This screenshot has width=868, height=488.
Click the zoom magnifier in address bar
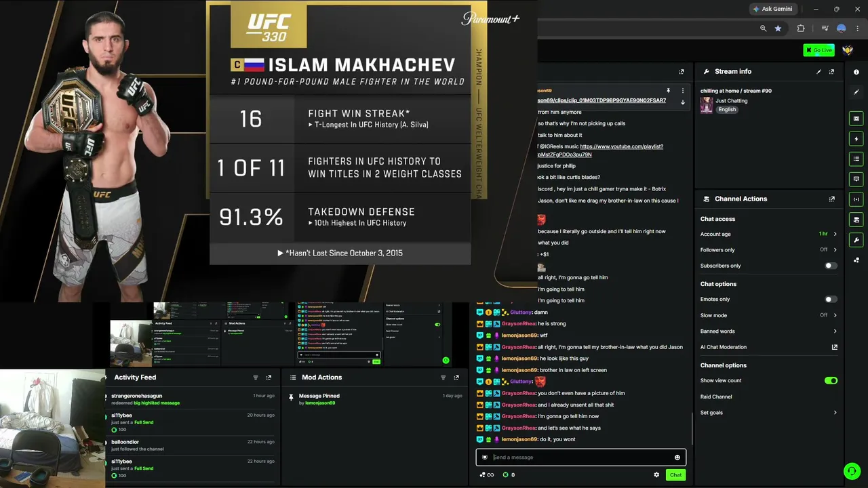[763, 28]
